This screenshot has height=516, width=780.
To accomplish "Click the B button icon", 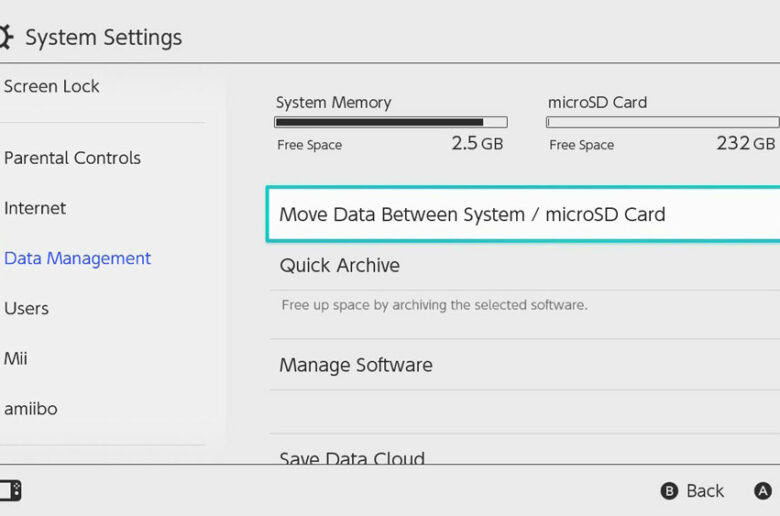I will point(669,491).
